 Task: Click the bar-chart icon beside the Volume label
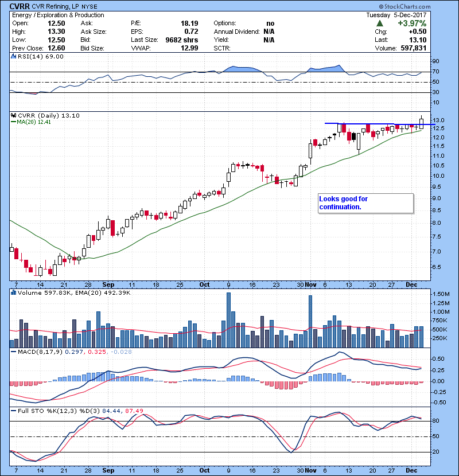[13, 292]
